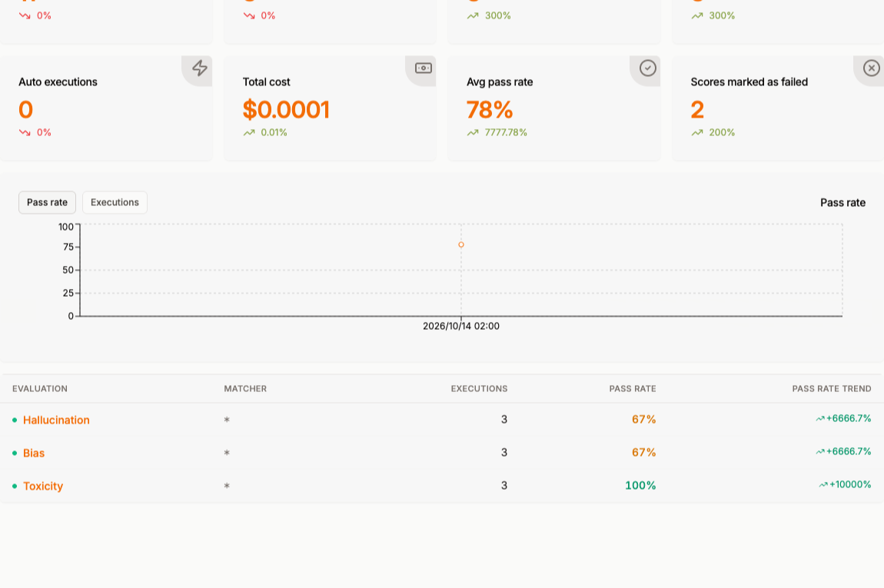Click the Avg pass rate card label
This screenshot has width=884, height=588.
click(x=500, y=82)
